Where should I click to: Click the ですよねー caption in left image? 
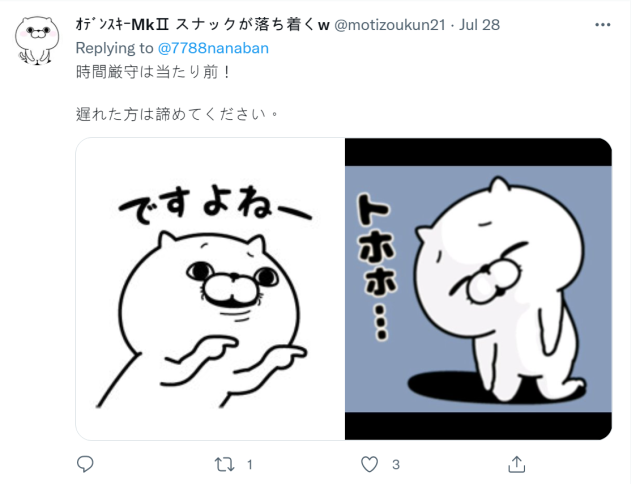(215, 206)
